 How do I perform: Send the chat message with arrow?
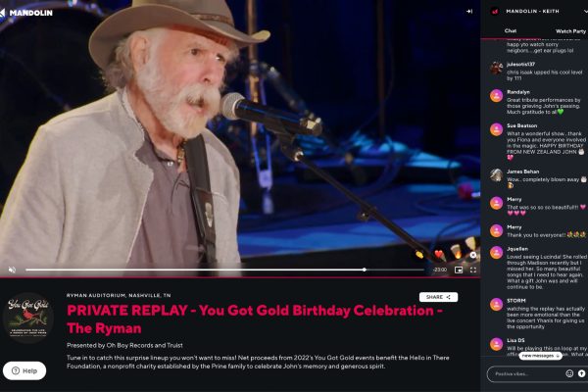(582, 373)
